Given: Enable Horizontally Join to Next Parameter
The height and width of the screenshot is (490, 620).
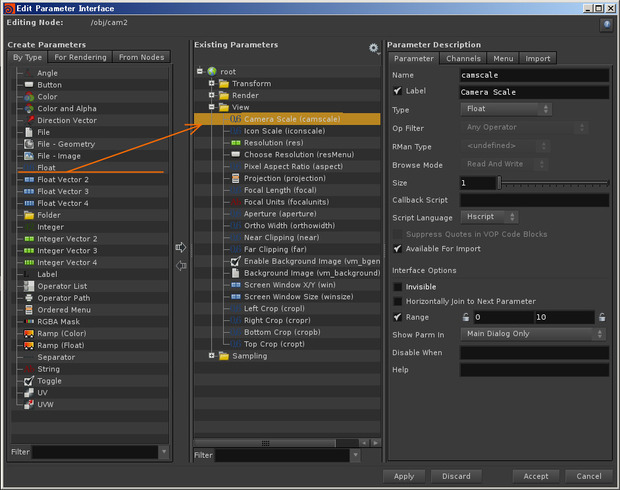Looking at the screenshot, I should pyautogui.click(x=397, y=301).
